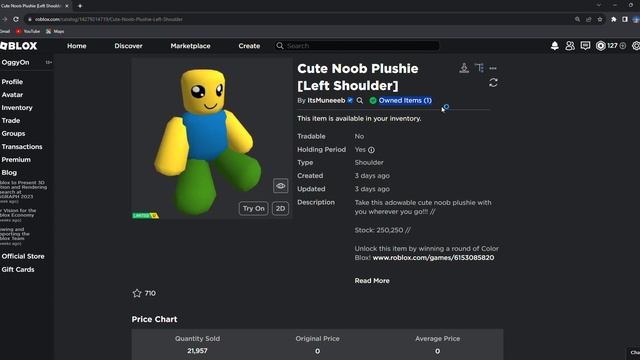Open the Maps bookmark

click(x=55, y=31)
